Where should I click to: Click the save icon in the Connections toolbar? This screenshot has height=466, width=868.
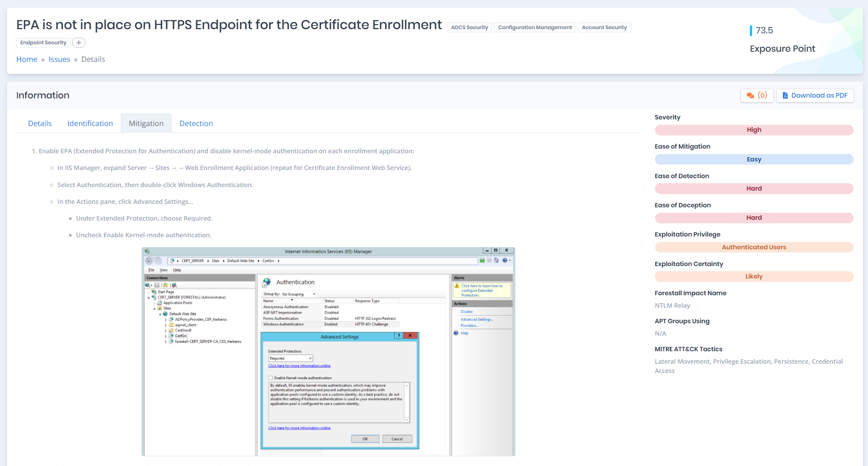click(x=157, y=285)
